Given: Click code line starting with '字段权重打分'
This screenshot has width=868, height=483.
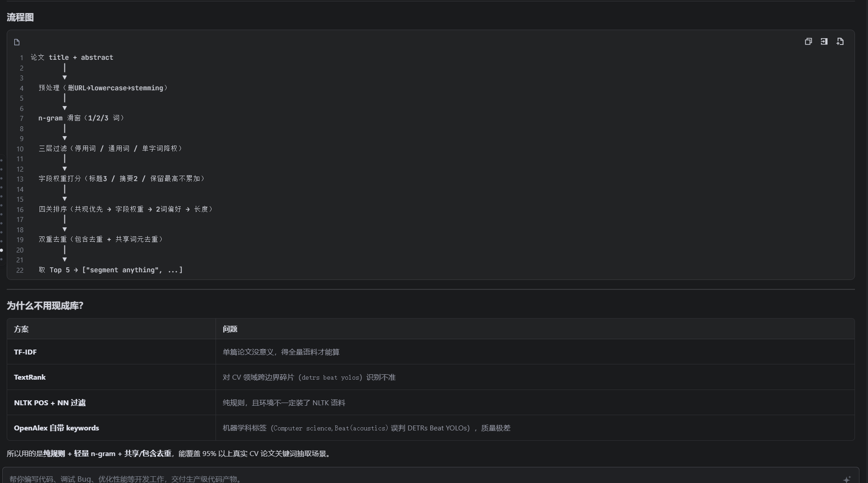Looking at the screenshot, I should (x=122, y=179).
